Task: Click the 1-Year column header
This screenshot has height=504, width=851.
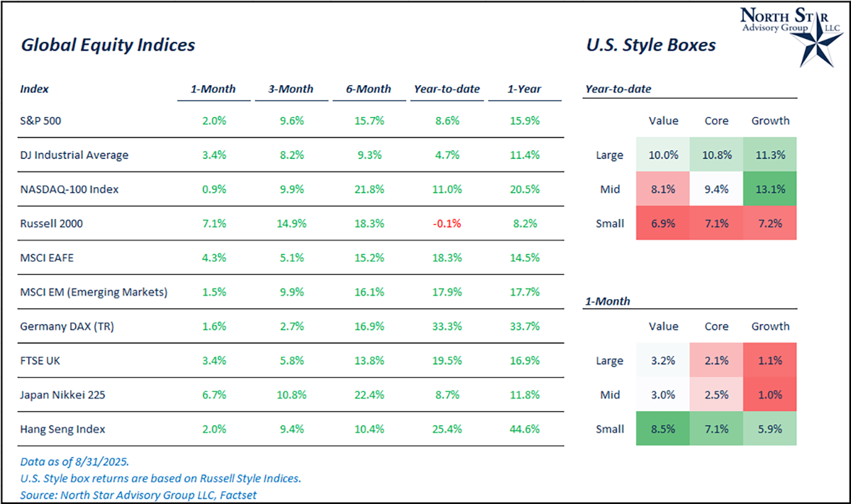Action: tap(524, 89)
